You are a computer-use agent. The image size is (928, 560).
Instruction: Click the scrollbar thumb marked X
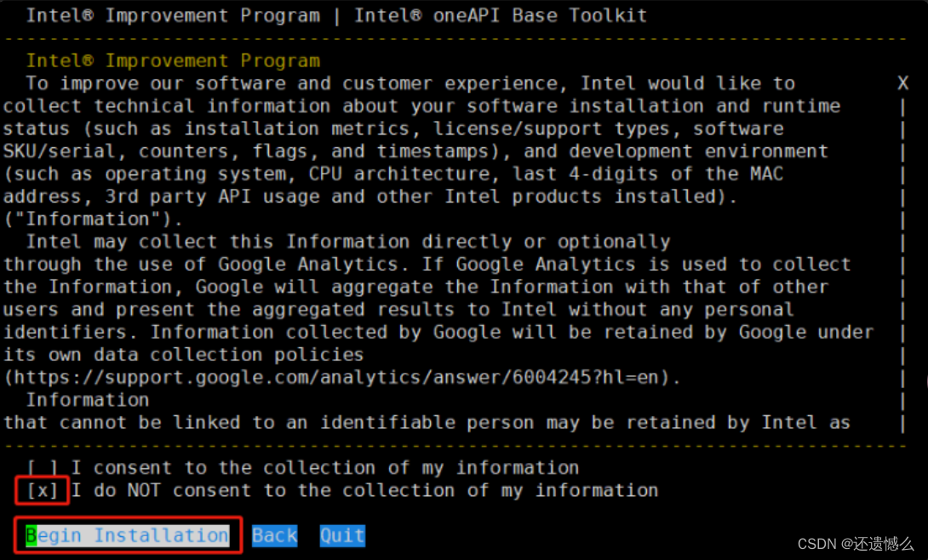click(x=902, y=83)
